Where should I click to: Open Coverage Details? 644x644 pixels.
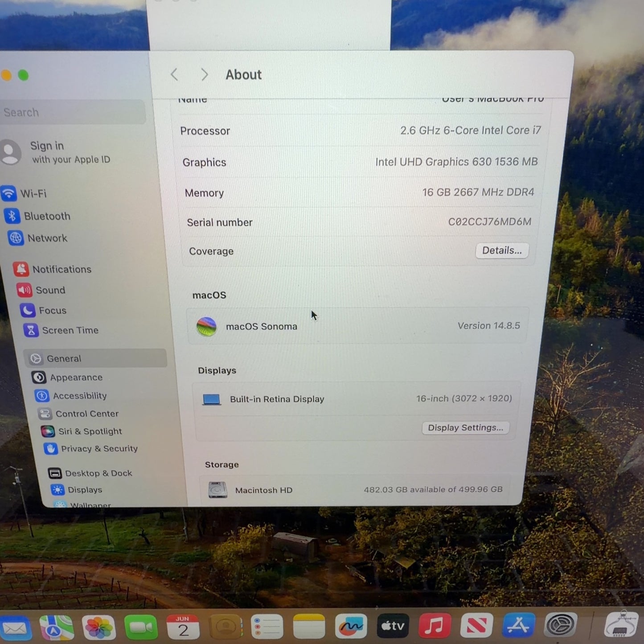[502, 250]
